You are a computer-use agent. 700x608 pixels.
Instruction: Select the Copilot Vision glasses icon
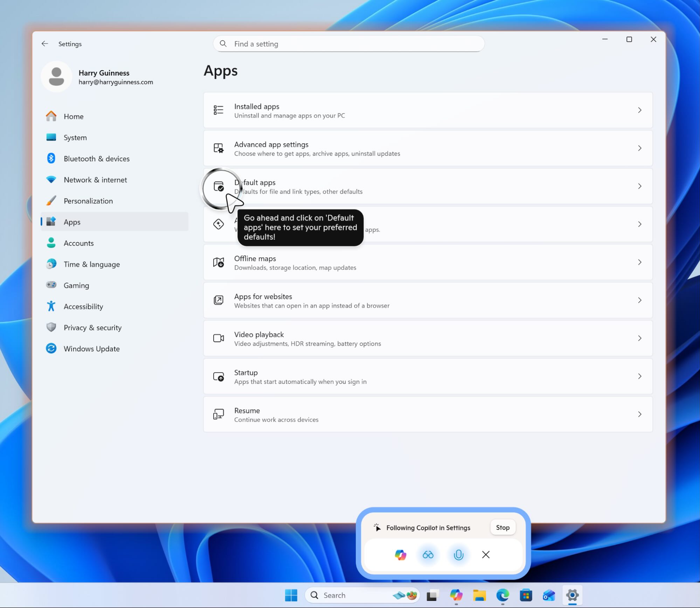coord(428,554)
